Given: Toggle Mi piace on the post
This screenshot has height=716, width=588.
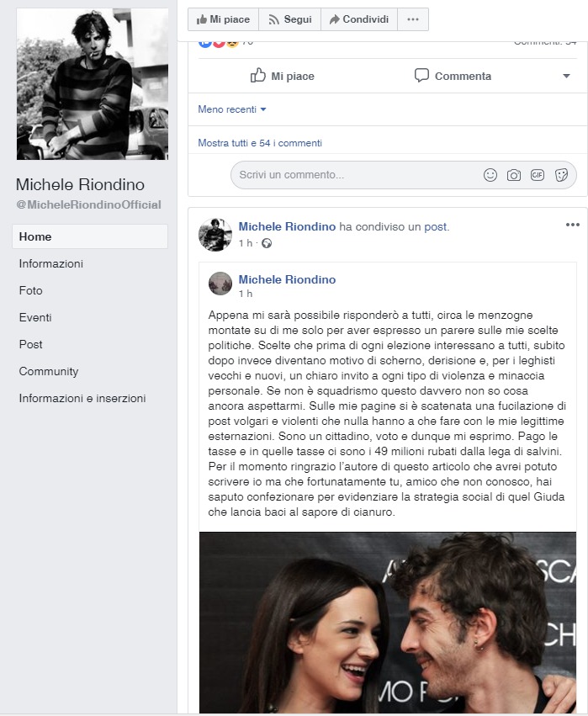Looking at the screenshot, I should pos(283,76).
